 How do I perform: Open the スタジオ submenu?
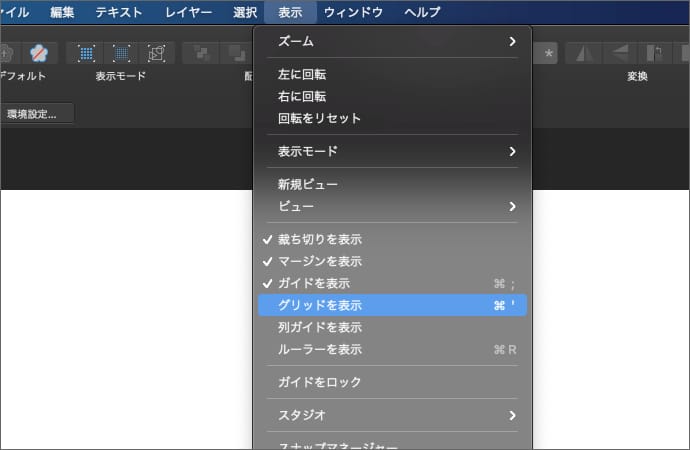coord(392,415)
